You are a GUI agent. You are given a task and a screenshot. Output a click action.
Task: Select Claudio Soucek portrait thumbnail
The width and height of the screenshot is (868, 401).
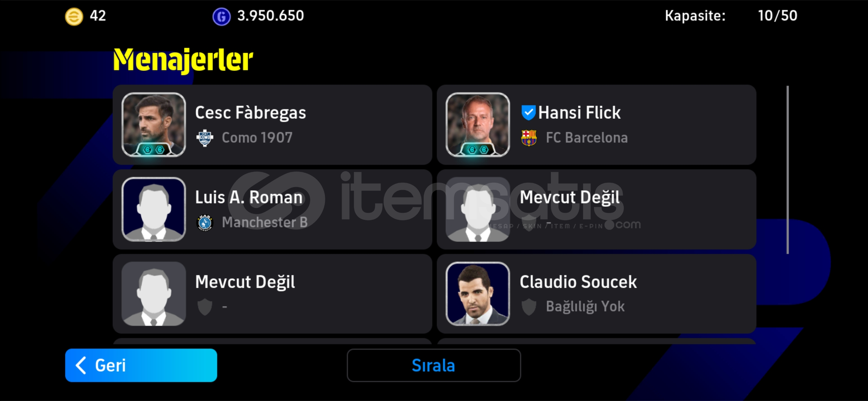478,294
